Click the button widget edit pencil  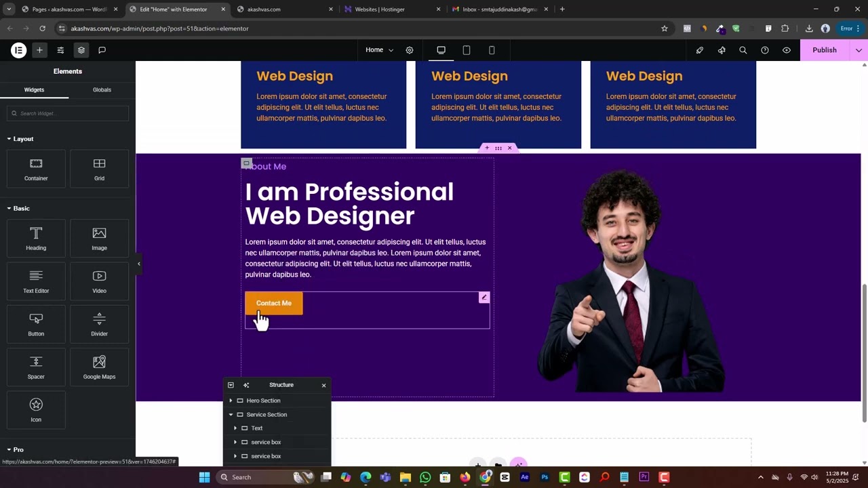point(484,298)
